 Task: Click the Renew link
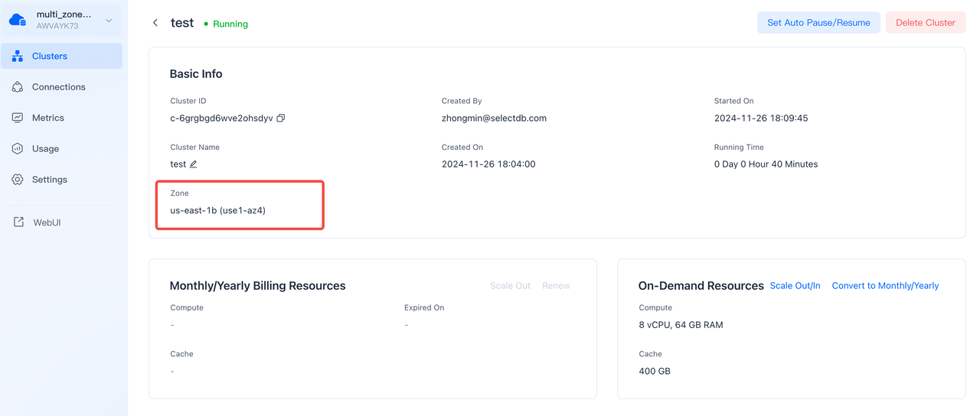click(556, 286)
